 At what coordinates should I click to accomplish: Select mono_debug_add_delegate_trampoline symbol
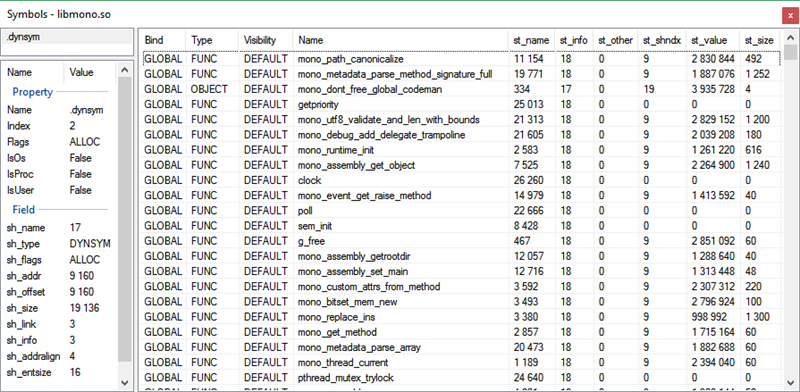point(461,135)
